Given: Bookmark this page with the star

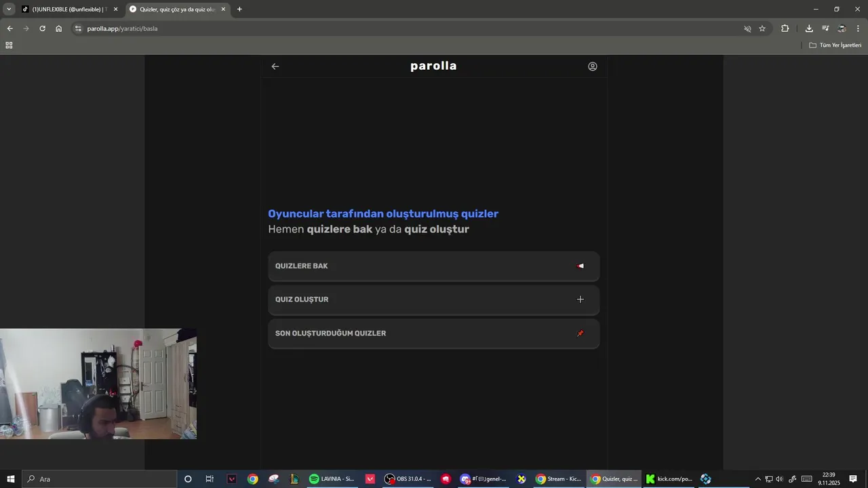Looking at the screenshot, I should (762, 28).
